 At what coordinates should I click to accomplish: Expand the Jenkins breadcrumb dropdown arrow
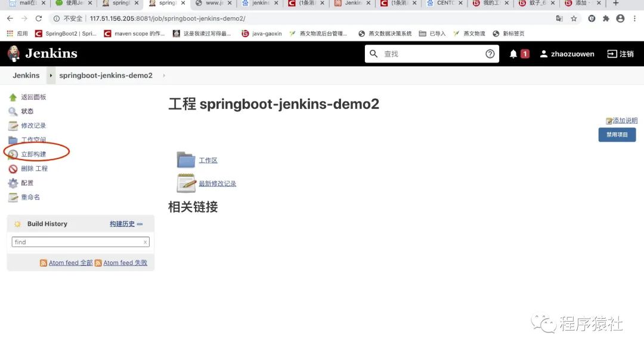tap(51, 76)
